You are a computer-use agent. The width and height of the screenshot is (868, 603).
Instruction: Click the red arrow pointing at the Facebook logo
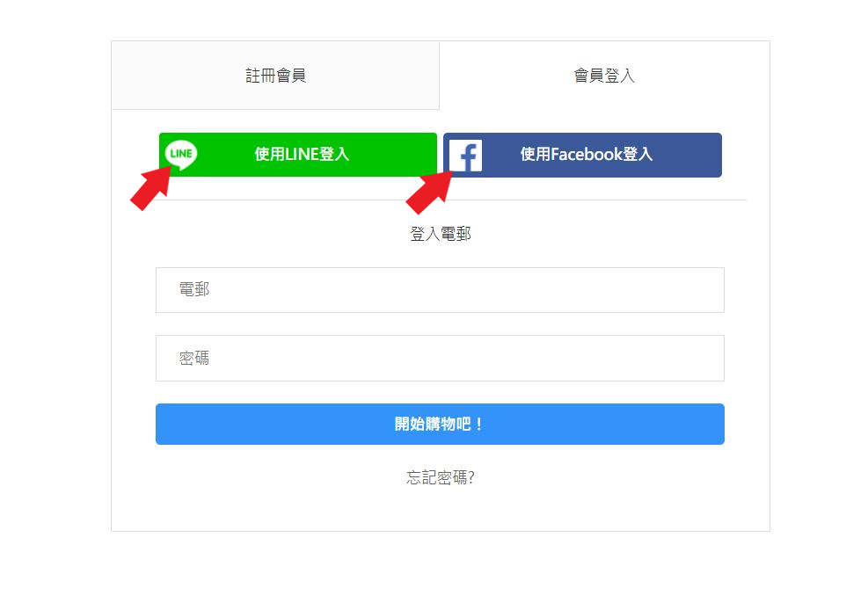[429, 192]
